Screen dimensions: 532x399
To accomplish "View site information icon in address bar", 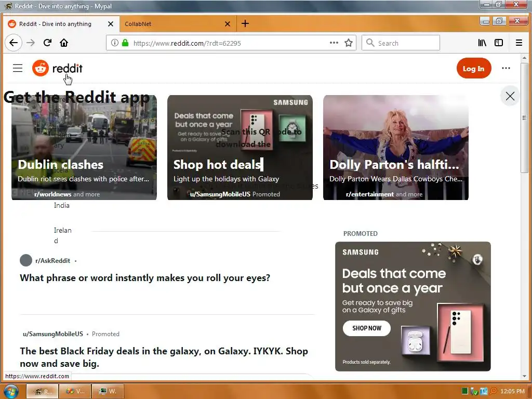I will (115, 43).
